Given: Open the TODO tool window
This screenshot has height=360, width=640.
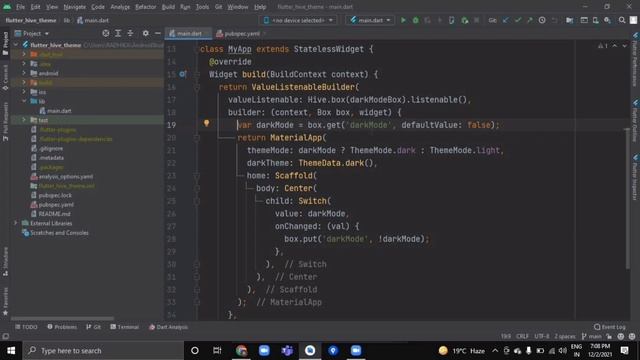Looking at the screenshot, I should click(27, 327).
